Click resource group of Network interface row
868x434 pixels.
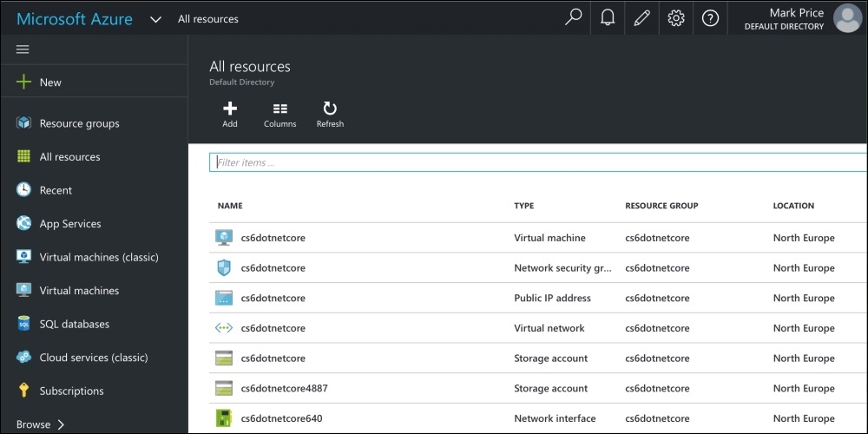(x=657, y=418)
